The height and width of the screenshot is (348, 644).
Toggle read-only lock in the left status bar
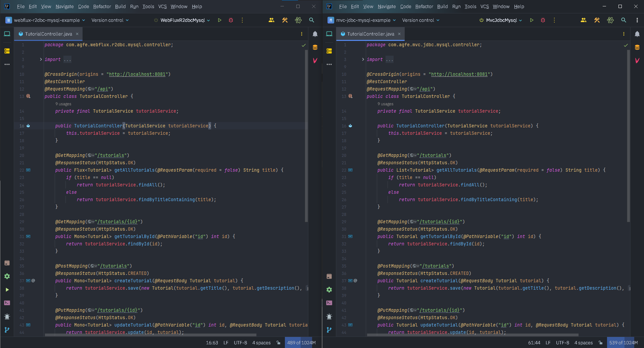(x=278, y=343)
